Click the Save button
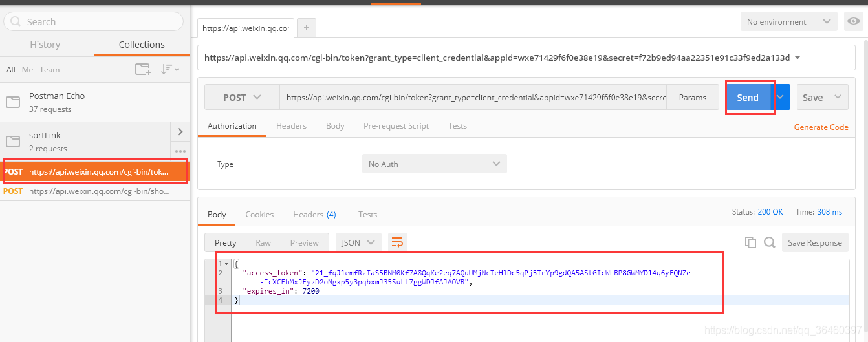This screenshot has height=342, width=868. (812, 97)
